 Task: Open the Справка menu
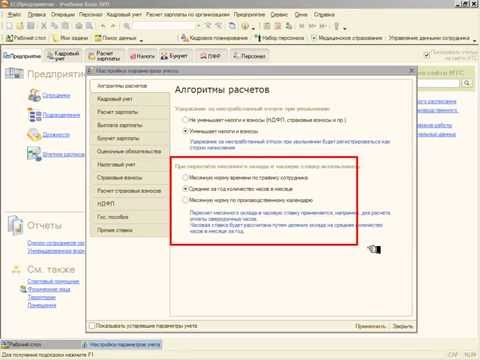324,14
